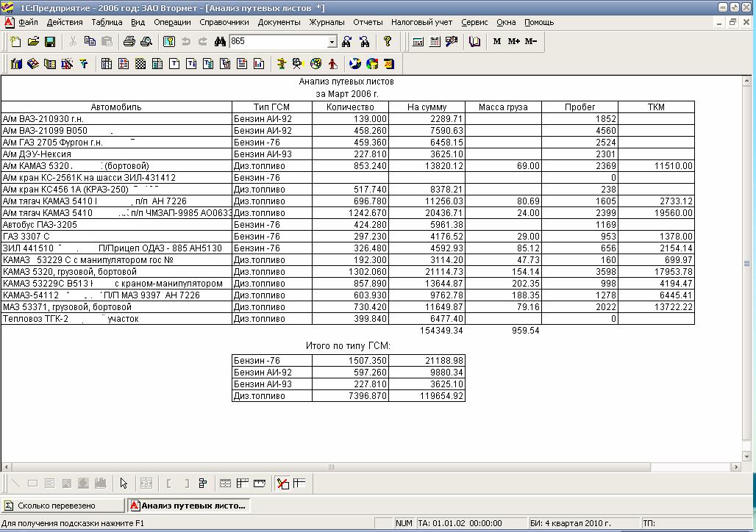
Task: Click the horizontal scrollbar right arrow
Action: 735,467
